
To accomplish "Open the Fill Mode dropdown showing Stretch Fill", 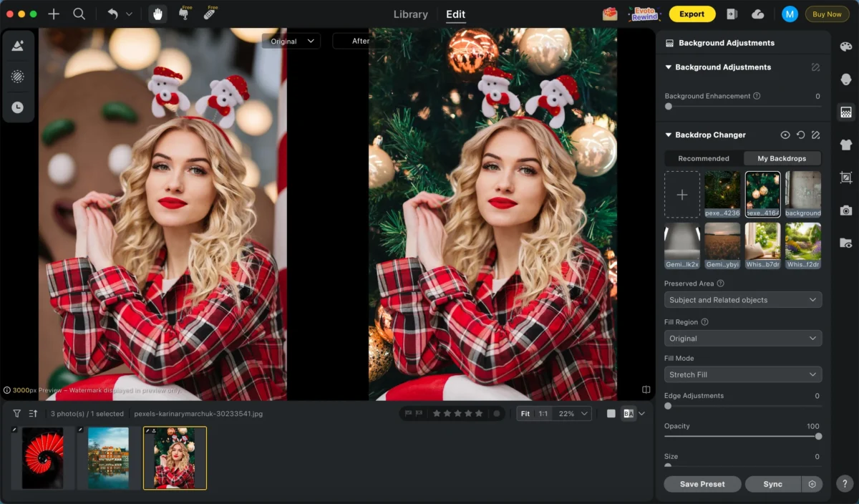I will 742,374.
